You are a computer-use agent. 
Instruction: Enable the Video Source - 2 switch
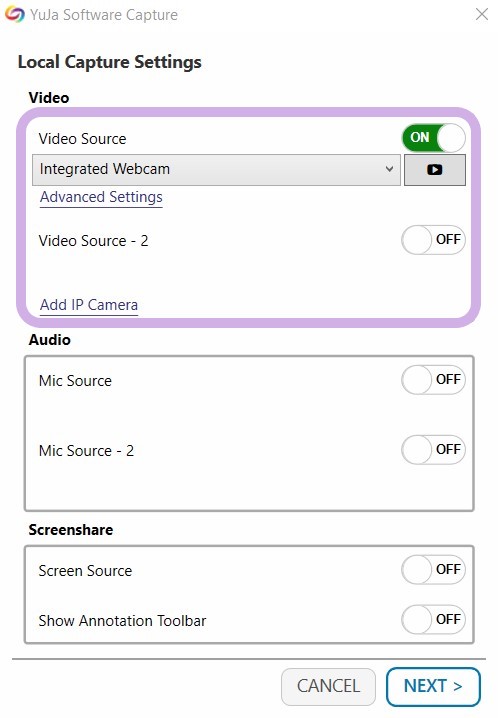433,240
